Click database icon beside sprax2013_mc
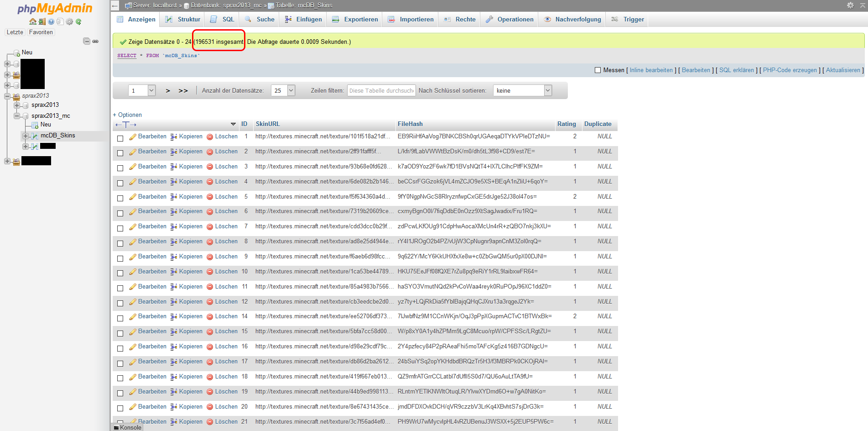 [x=26, y=116]
